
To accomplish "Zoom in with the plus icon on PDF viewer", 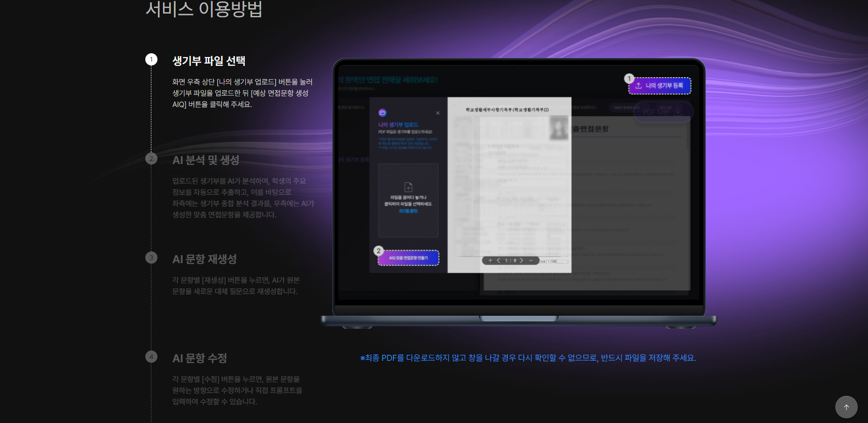I will pos(490,260).
